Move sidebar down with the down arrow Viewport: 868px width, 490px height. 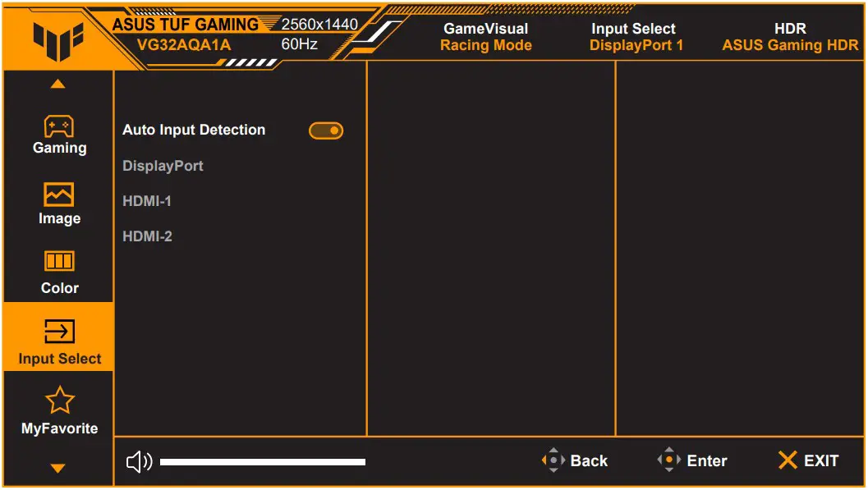point(58,469)
